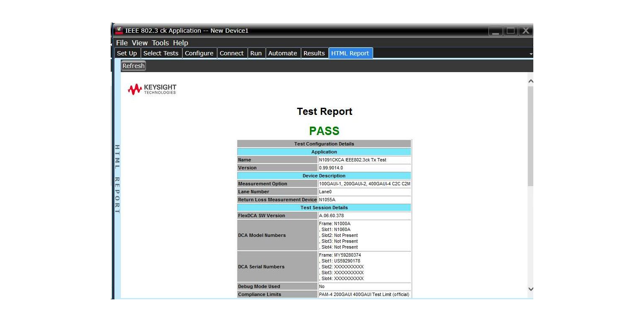Click the application icon in the title bar
Viewport: 644px width, 322px height.
click(x=119, y=30)
